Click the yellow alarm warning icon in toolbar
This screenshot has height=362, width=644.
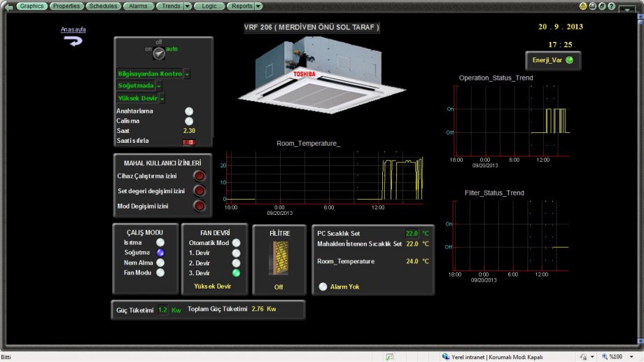pyautogui.click(x=583, y=6)
